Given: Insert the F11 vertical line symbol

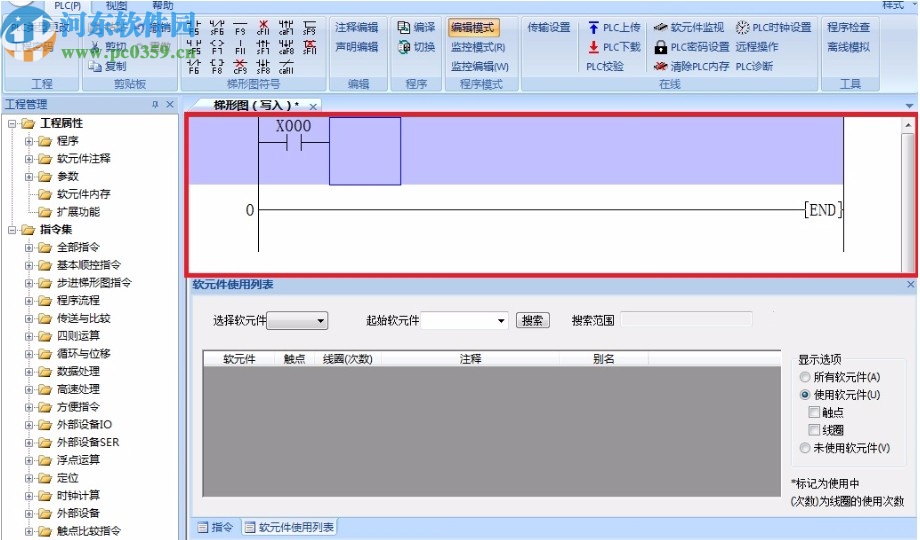Looking at the screenshot, I should (x=241, y=47).
